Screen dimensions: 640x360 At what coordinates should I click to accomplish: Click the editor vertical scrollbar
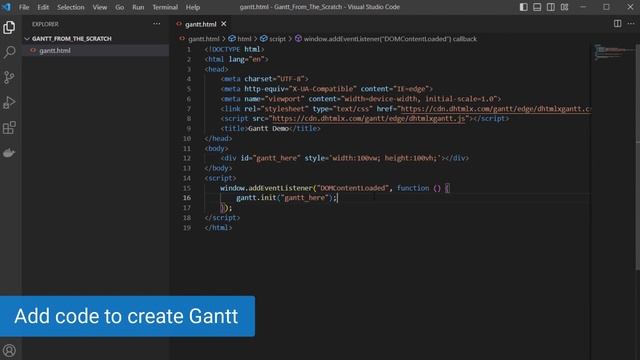point(638,156)
